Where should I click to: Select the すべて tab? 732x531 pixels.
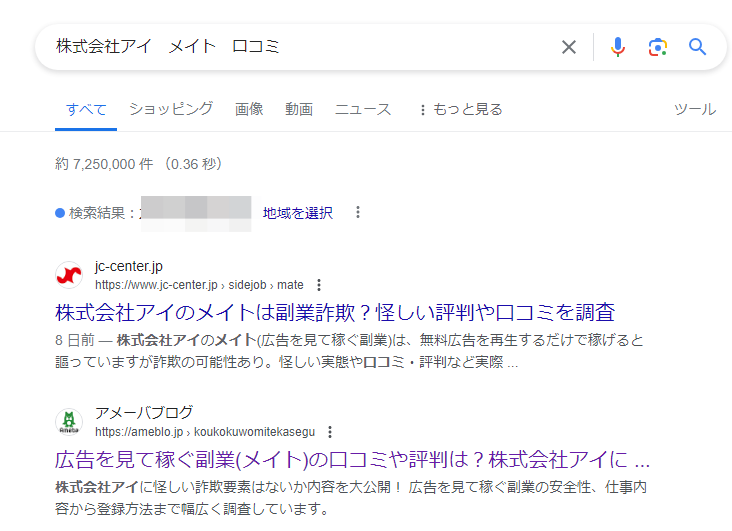pos(86,109)
